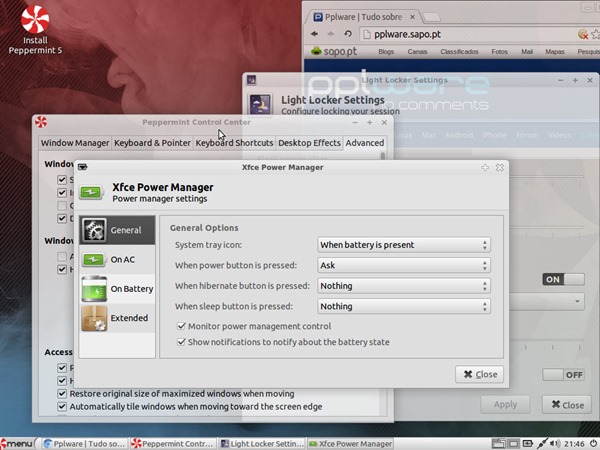Click the browser address bar showing pplware.sapo.pt
This screenshot has height=450, width=600.
(x=467, y=34)
